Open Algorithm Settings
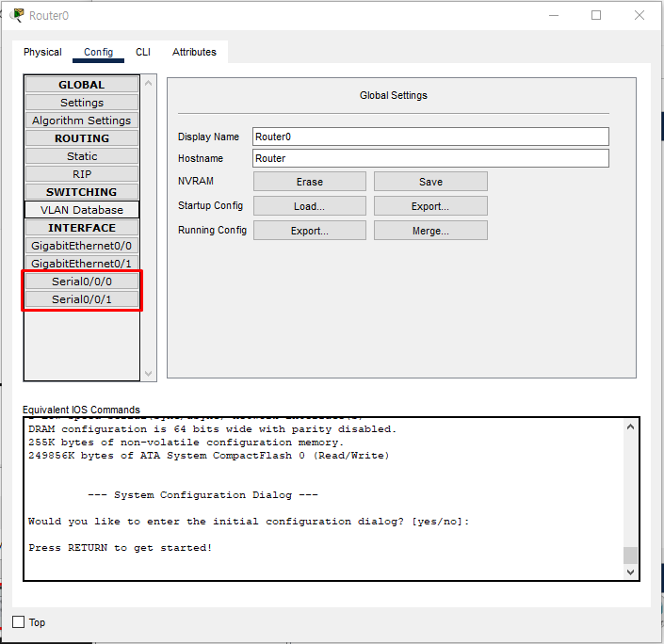This screenshot has width=664, height=644. point(82,121)
